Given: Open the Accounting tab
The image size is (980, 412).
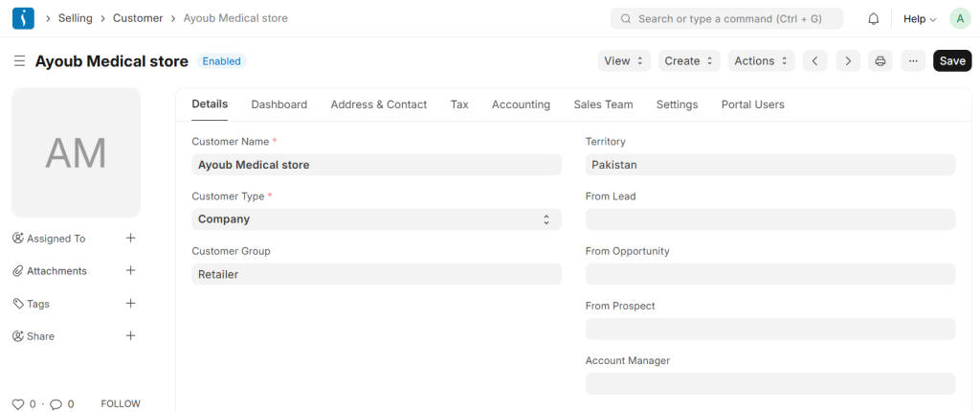Looking at the screenshot, I should (x=521, y=104).
